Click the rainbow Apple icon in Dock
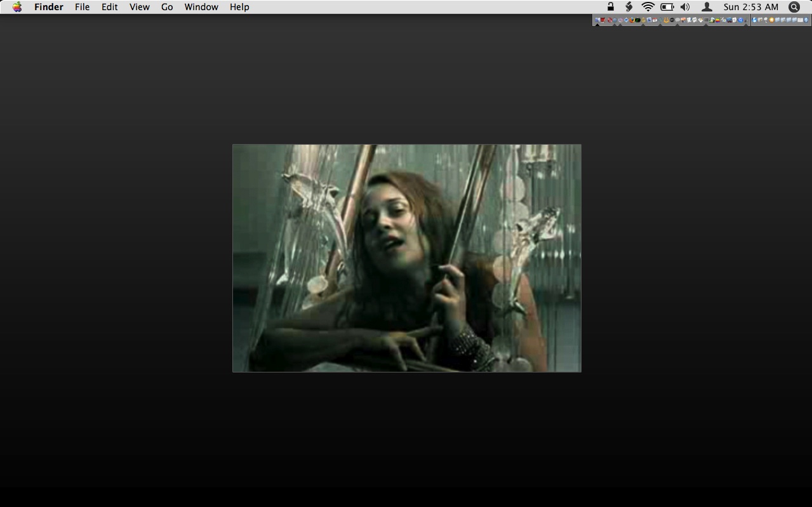 pyautogui.click(x=718, y=20)
